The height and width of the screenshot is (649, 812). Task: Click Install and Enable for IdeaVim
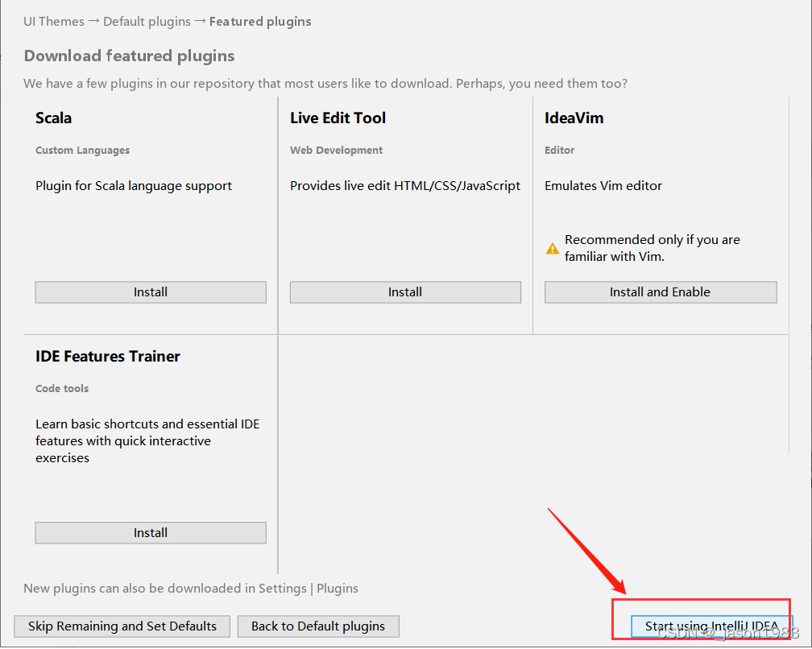(x=661, y=292)
